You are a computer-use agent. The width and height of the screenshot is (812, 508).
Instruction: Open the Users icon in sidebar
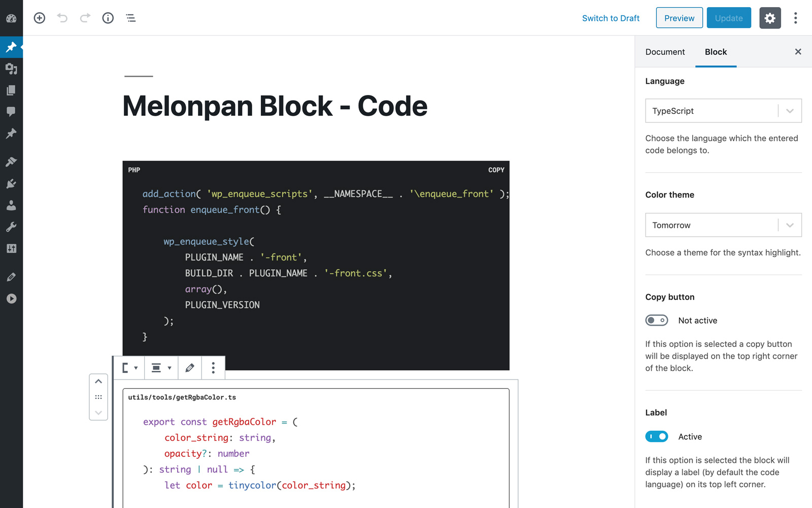click(x=11, y=205)
